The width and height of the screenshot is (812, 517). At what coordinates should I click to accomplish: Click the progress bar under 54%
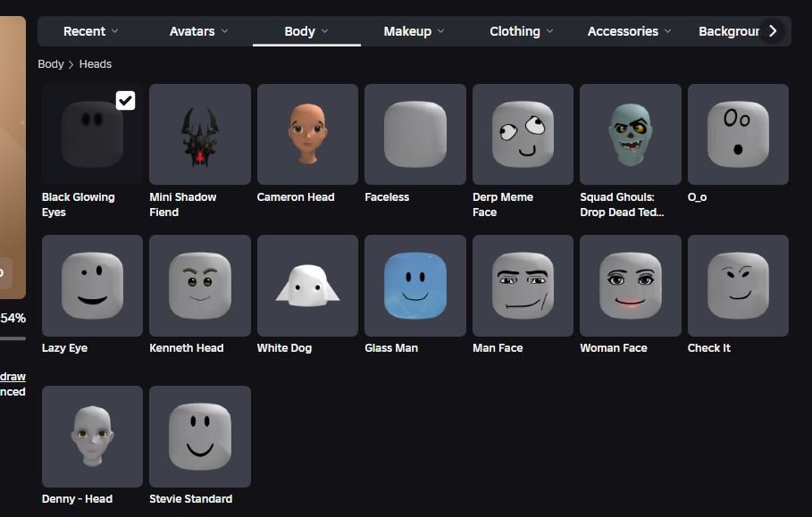pos(13,338)
